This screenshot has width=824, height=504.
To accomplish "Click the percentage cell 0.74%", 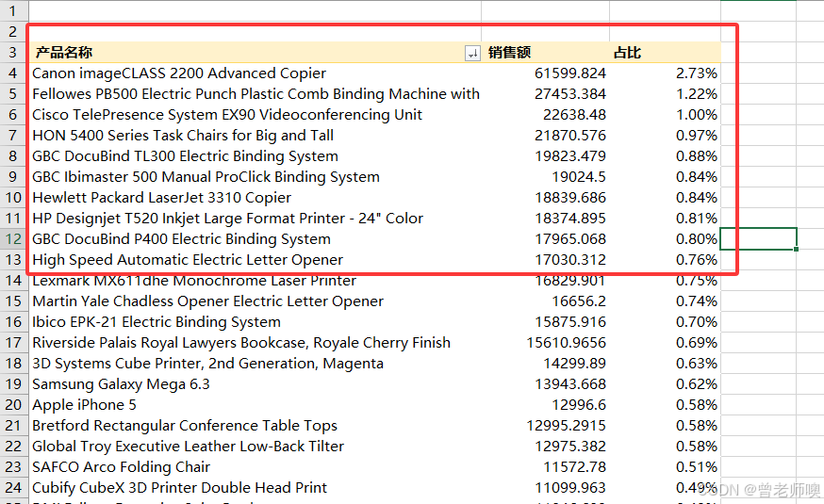I will tap(665, 301).
